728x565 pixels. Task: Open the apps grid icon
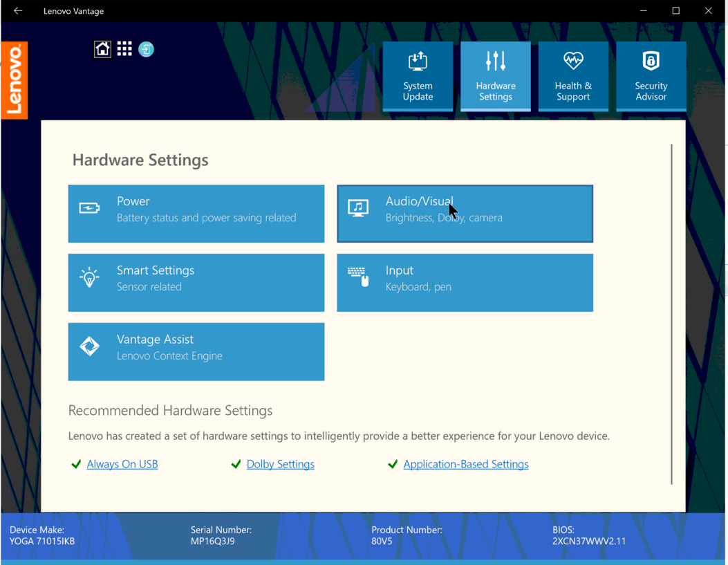pos(124,48)
